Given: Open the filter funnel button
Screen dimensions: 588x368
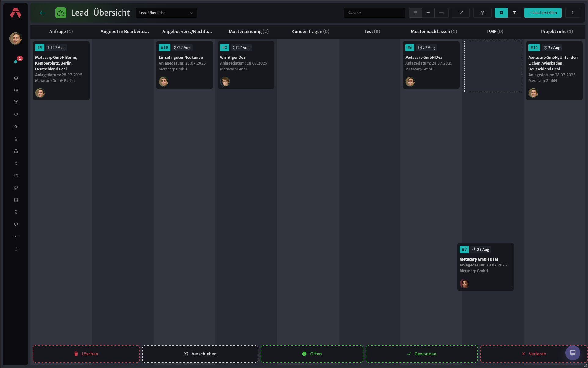Looking at the screenshot, I should pyautogui.click(x=461, y=13).
